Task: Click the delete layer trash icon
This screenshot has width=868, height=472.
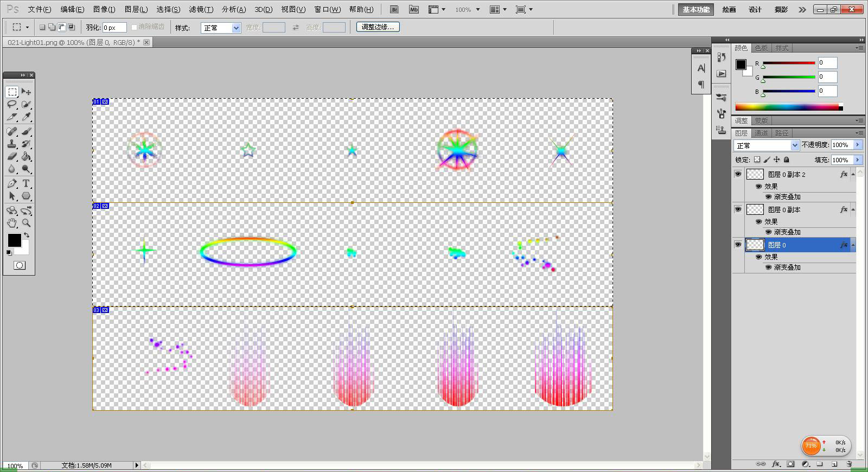Action: 849,464
